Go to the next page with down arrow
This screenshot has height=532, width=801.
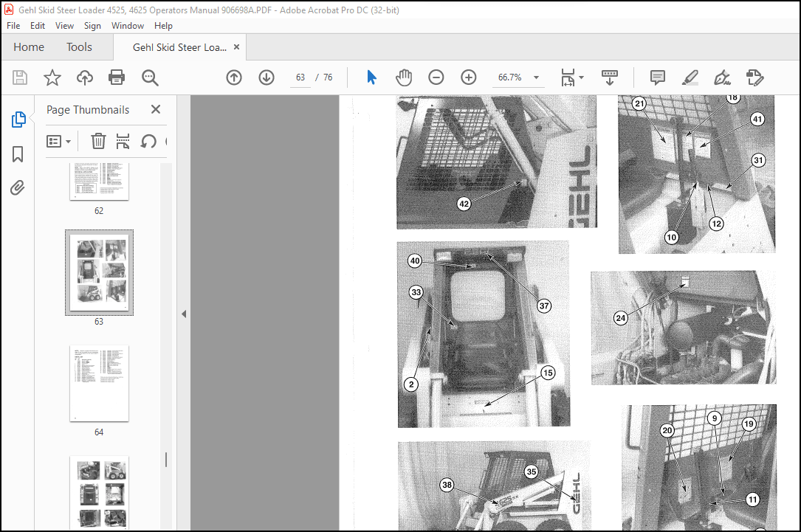tap(266, 77)
